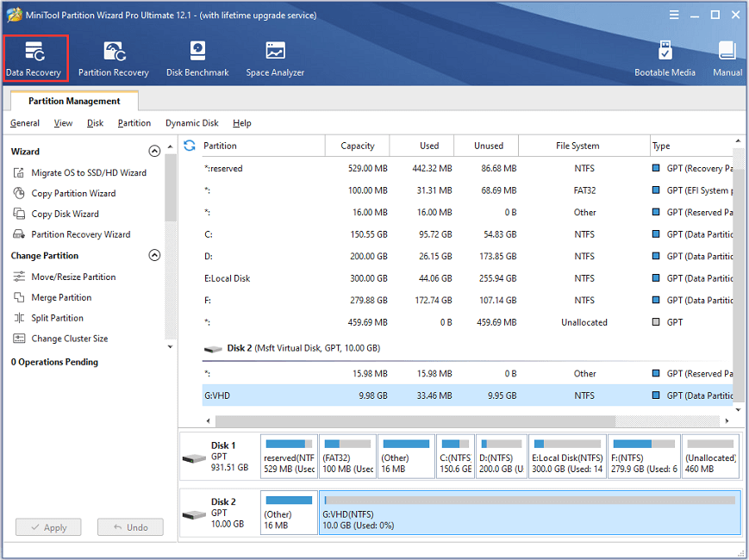Open the Help menu
Viewport: 749px width, 560px height.
(x=242, y=123)
